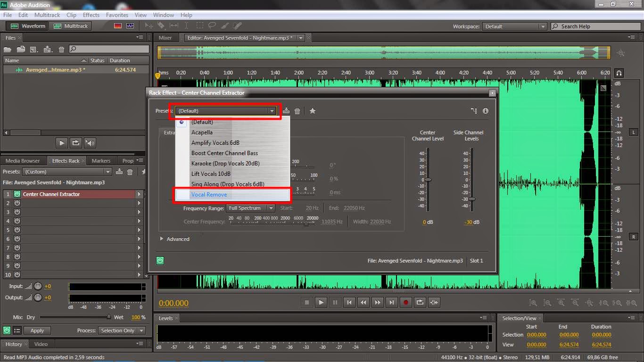Click Import File icon in Files panel
This screenshot has width=644, height=362.
[20, 49]
